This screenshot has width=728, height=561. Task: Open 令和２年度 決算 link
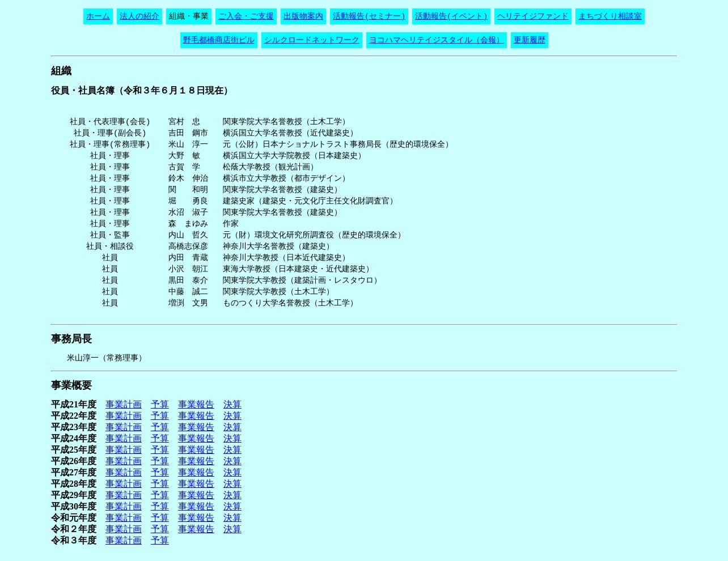coord(232,529)
